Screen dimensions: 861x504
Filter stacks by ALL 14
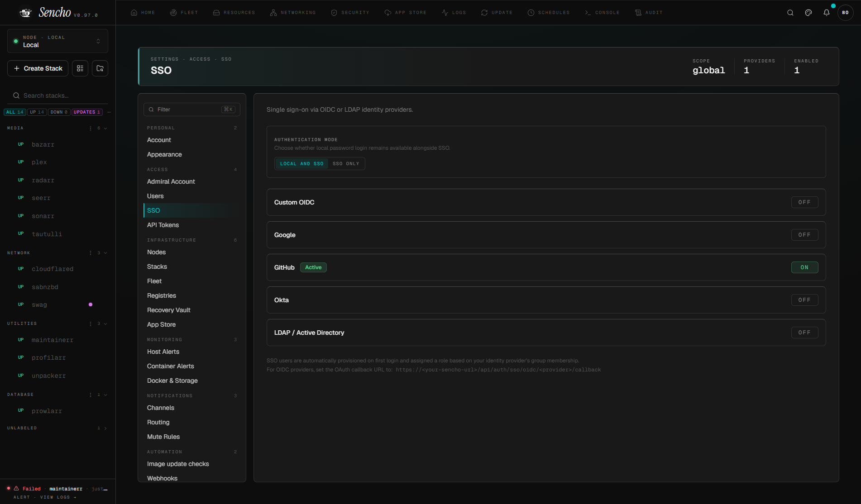click(x=15, y=112)
